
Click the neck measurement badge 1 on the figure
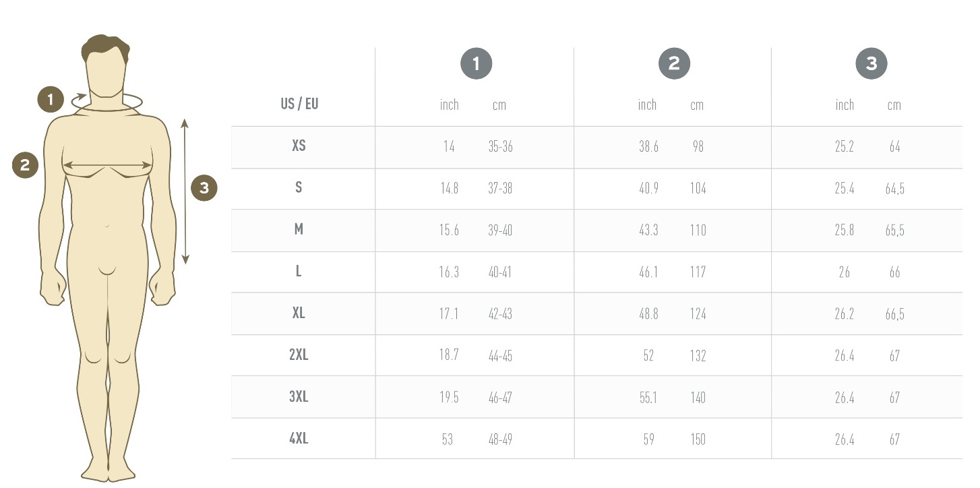(51, 100)
